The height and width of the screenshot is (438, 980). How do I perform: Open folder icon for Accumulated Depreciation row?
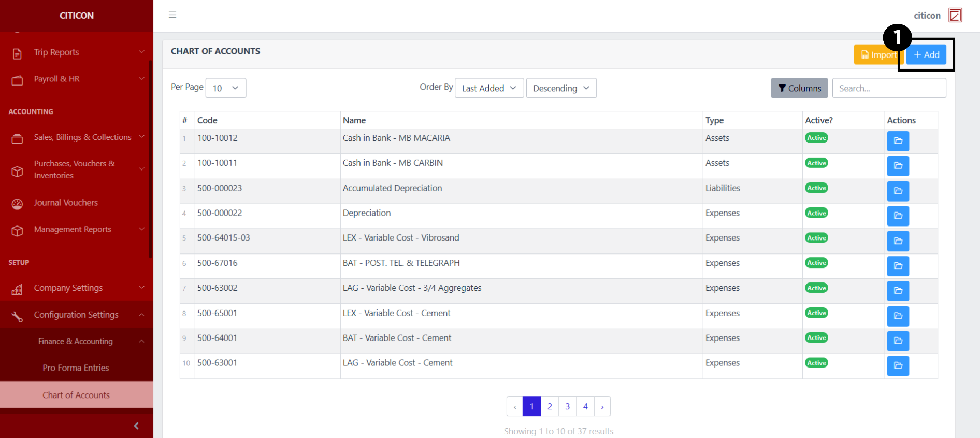coord(898,191)
